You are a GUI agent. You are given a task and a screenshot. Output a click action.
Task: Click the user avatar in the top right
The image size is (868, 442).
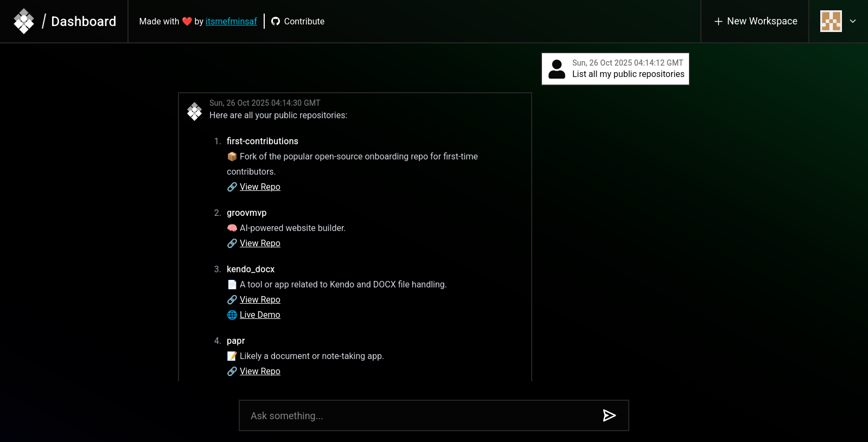[831, 21]
